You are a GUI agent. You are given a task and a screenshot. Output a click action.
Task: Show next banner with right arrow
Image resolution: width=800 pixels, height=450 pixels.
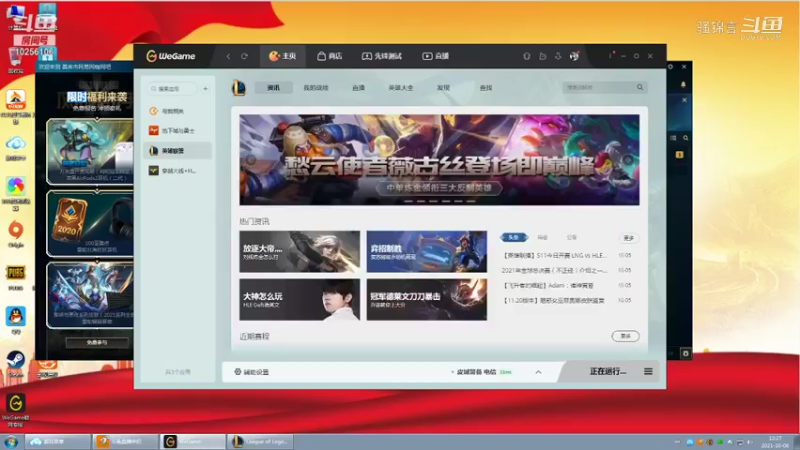click(x=628, y=160)
